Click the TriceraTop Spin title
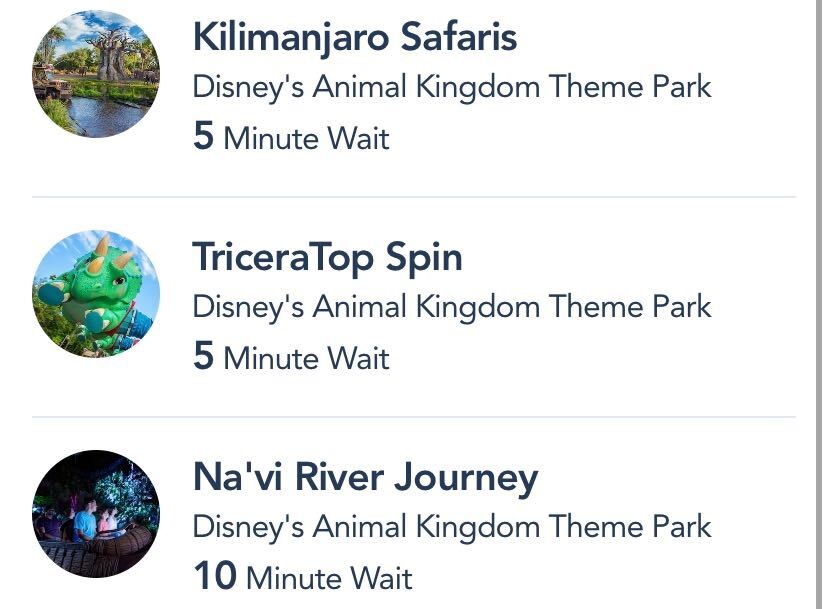The image size is (828, 609). [x=327, y=258]
